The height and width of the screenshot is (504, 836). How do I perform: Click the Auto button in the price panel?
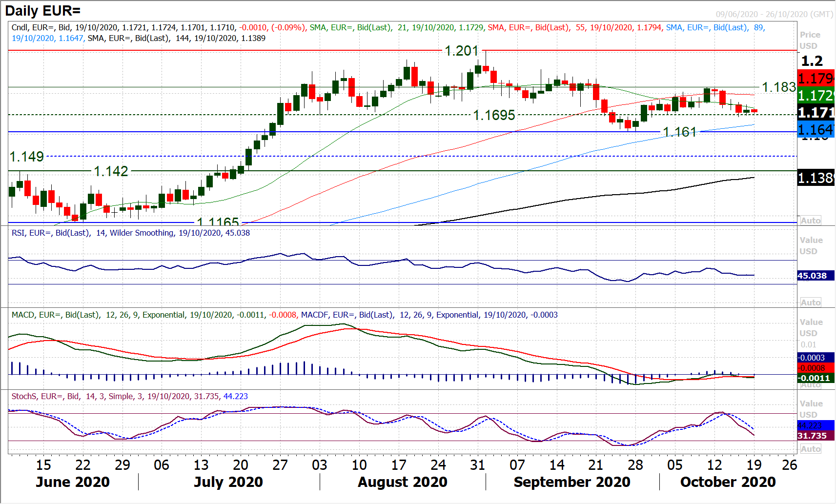[x=810, y=221]
